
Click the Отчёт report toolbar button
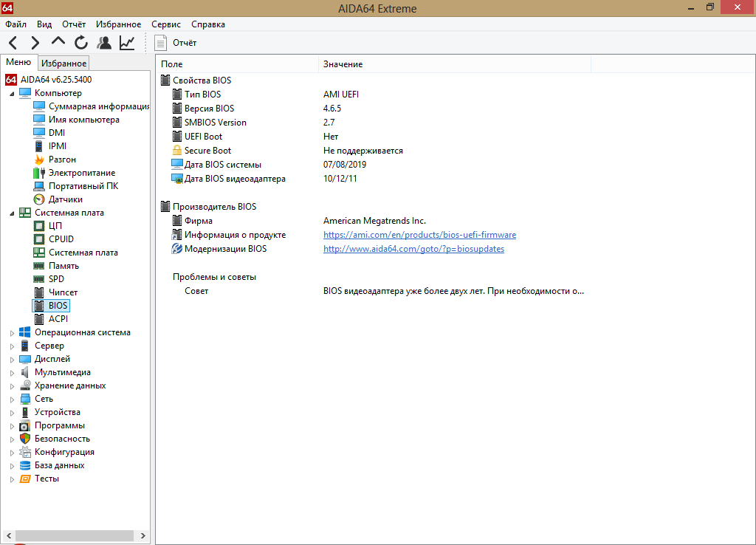coord(176,43)
